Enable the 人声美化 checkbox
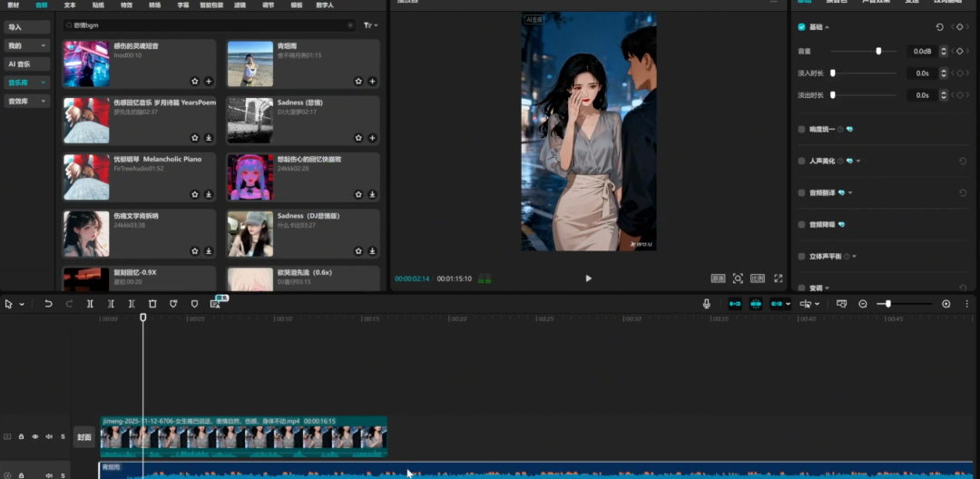This screenshot has width=980, height=479. tap(801, 161)
